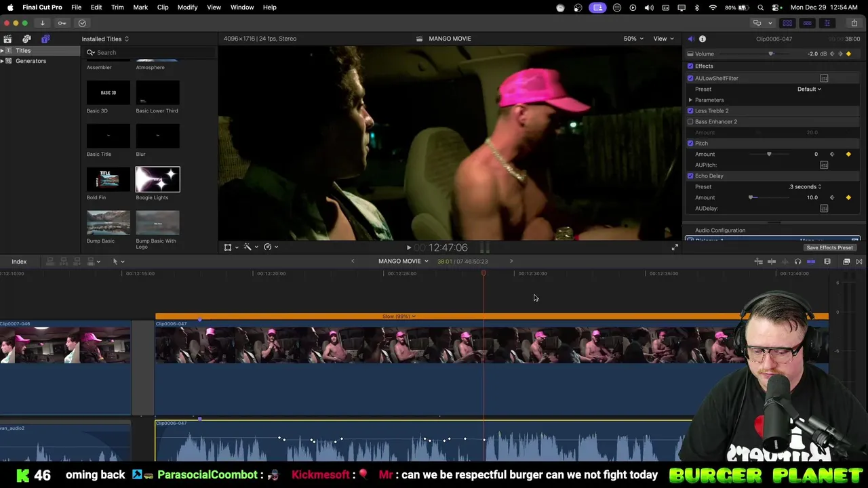Click the titles Search field

pyautogui.click(x=151, y=52)
